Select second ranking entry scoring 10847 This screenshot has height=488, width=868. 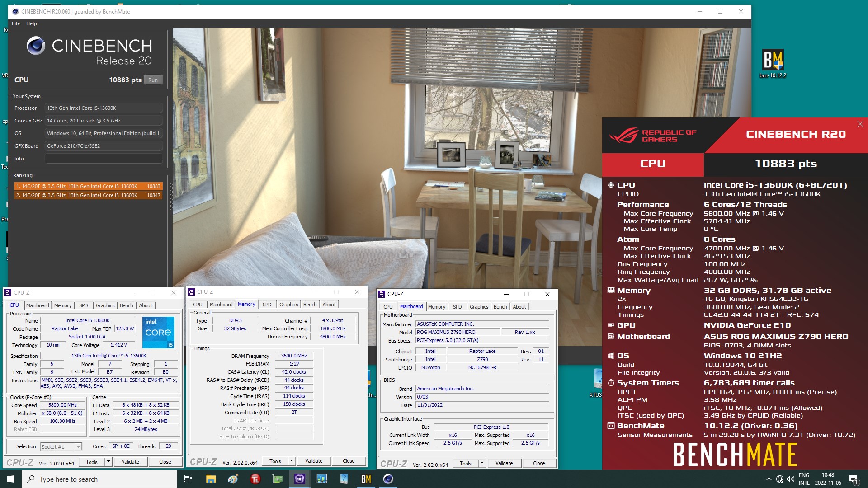click(x=88, y=195)
